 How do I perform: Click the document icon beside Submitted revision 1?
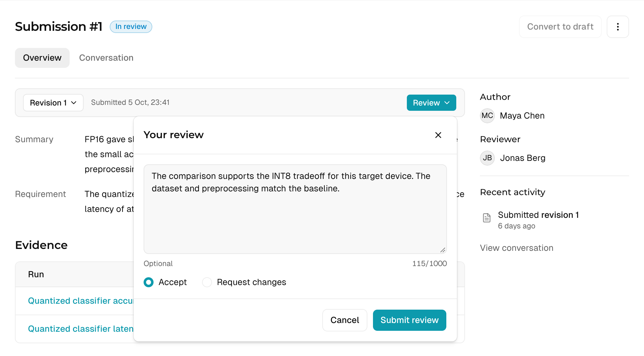487,218
